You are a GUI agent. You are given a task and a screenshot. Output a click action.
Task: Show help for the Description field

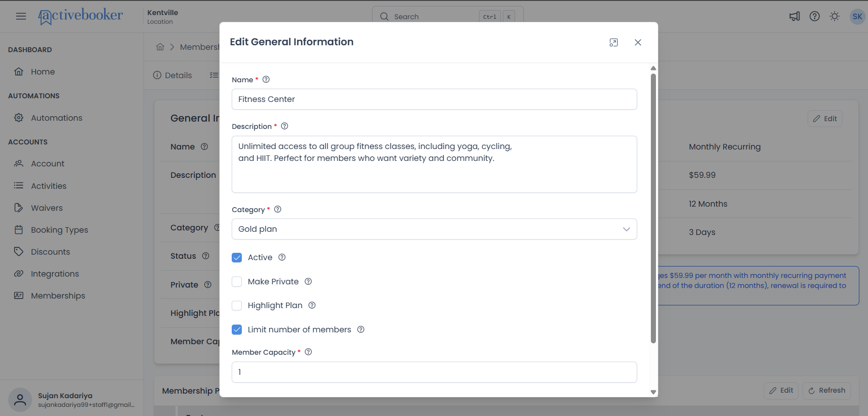[x=284, y=126]
